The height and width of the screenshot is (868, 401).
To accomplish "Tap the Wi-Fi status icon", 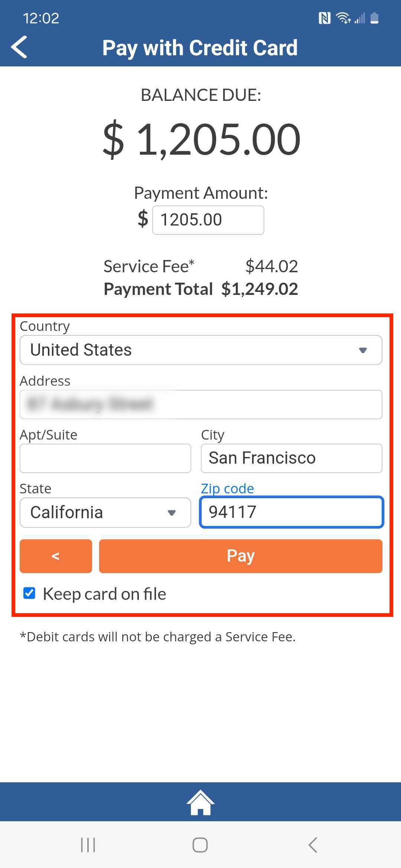I will click(343, 18).
